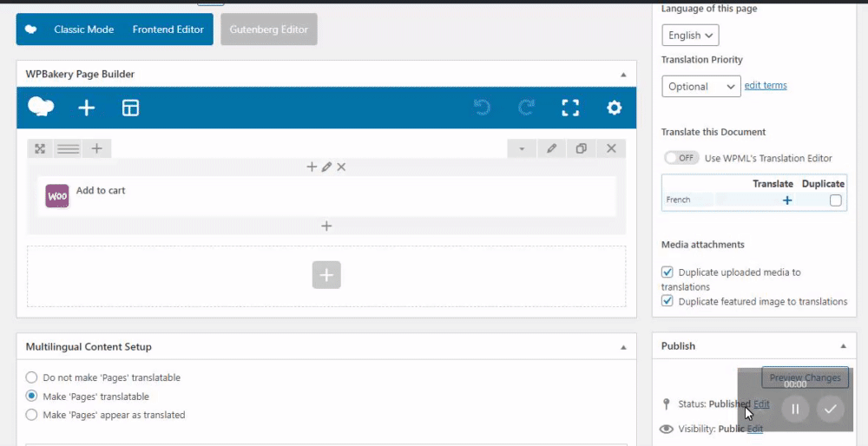
Task: Click the Language of this page label
Action: click(709, 9)
